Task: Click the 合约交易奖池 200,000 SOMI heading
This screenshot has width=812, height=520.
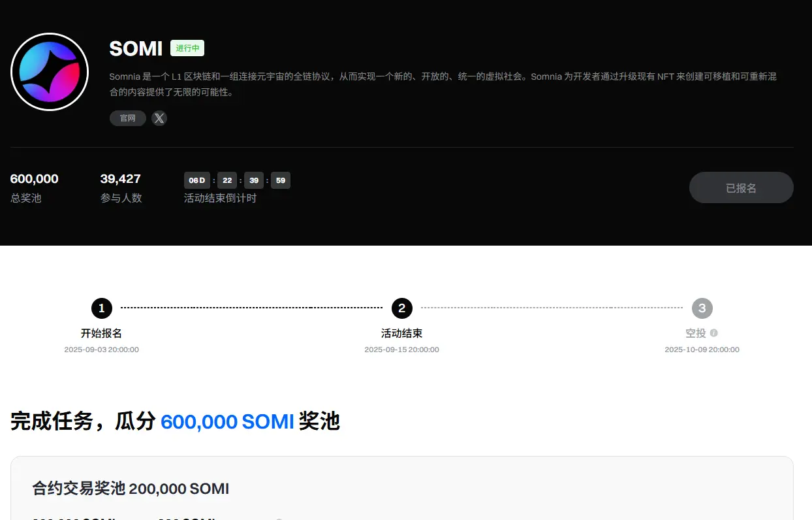Action: 131,489
